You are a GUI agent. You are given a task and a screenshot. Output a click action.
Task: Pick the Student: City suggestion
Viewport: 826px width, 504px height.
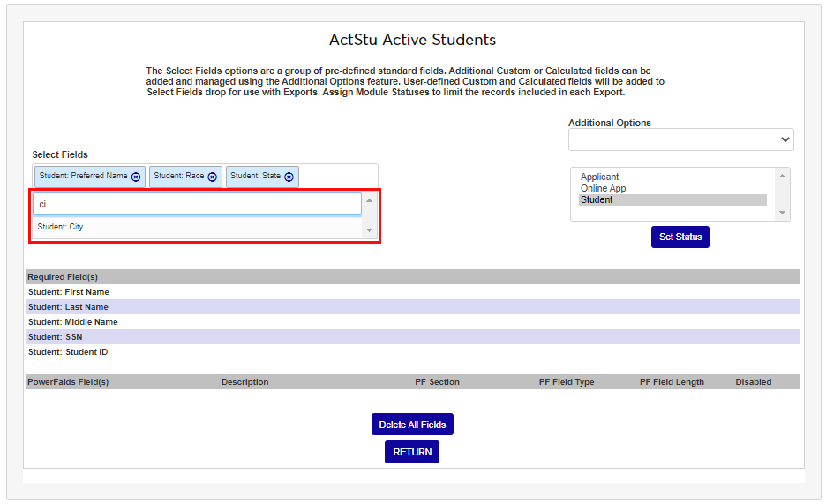pos(61,227)
